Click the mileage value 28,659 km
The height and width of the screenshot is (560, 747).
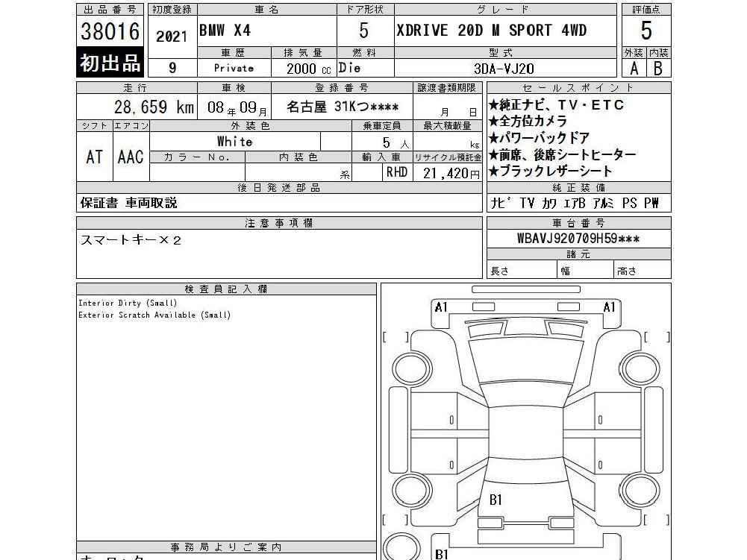(154, 107)
